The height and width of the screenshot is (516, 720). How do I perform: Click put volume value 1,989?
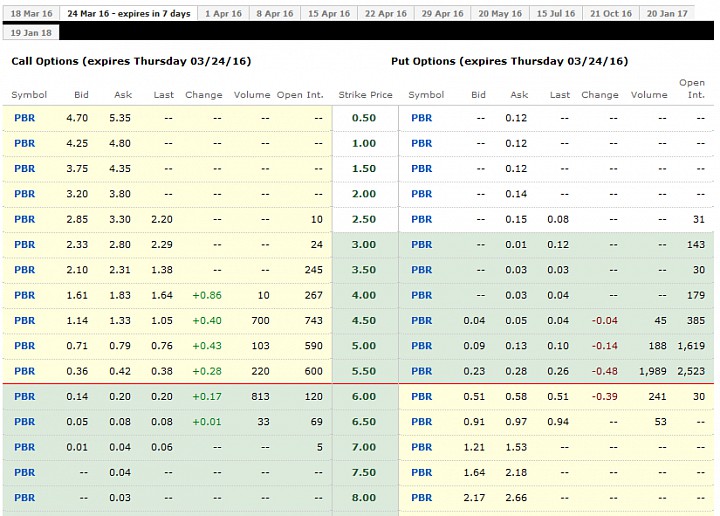(652, 371)
